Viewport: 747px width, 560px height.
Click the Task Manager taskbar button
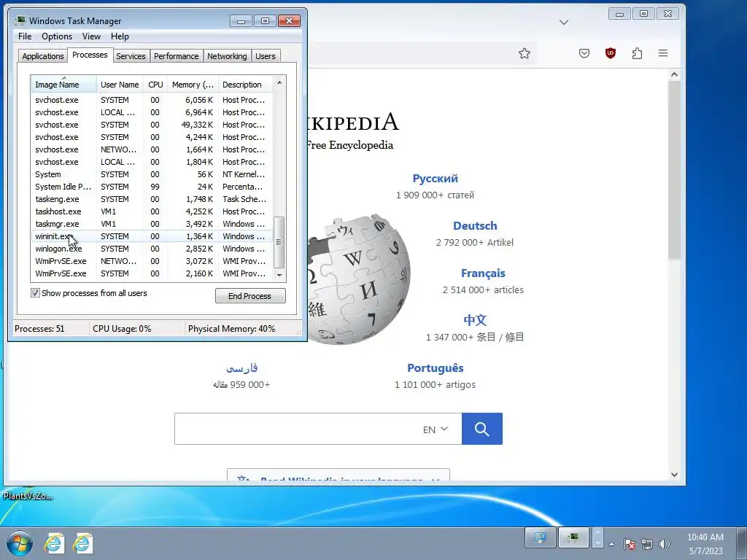pyautogui.click(x=573, y=538)
